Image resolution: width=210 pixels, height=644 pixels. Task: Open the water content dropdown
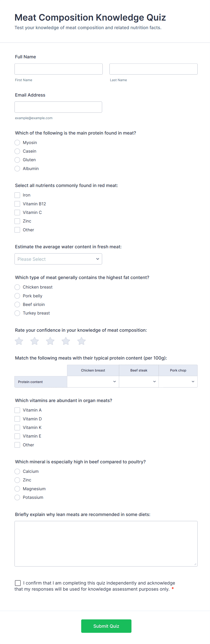coord(58,259)
